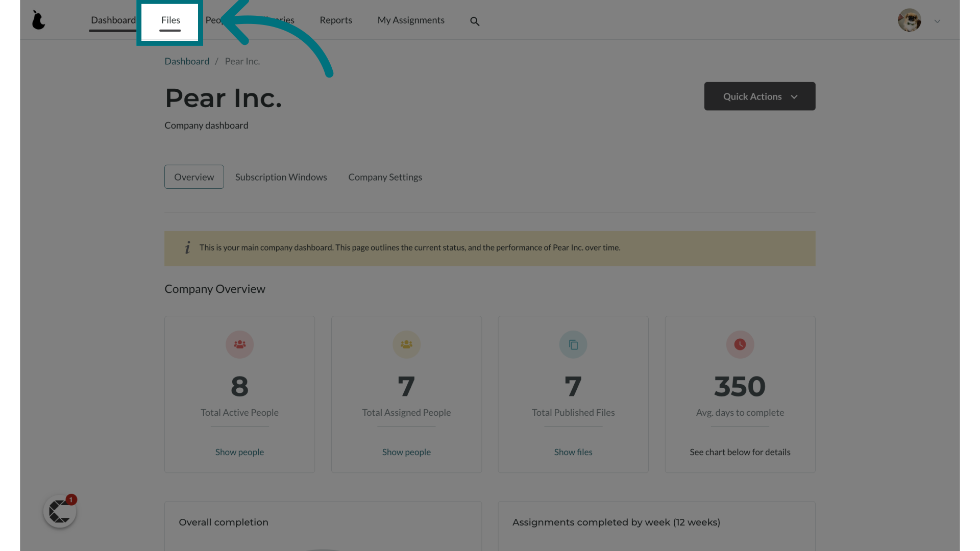This screenshot has width=980, height=551.
Task: Click the Avg. days to complete clock icon
Action: (x=740, y=344)
